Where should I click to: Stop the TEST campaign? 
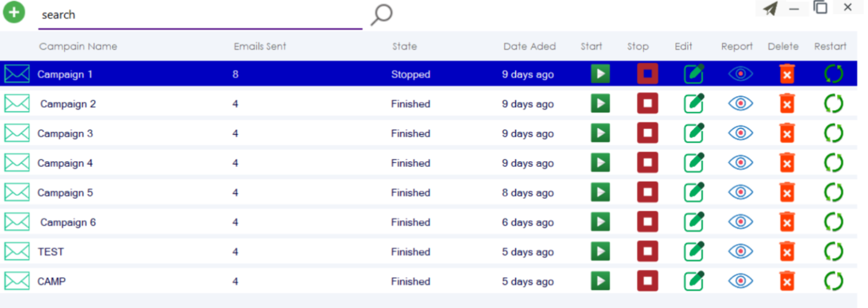(x=647, y=251)
